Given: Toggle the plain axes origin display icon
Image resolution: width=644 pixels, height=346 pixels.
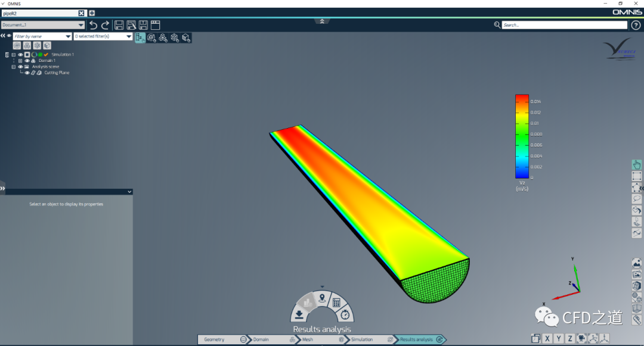Looking at the screenshot, I should [x=604, y=338].
